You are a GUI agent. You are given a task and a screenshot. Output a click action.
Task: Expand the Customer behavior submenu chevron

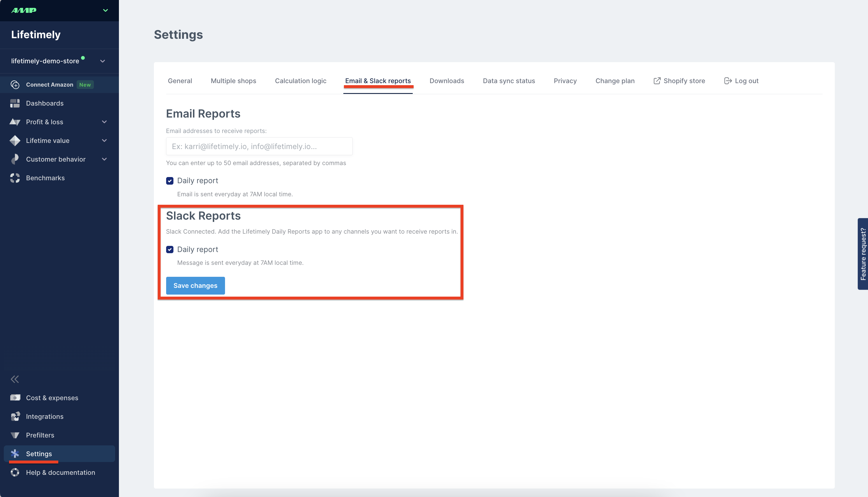coord(104,160)
